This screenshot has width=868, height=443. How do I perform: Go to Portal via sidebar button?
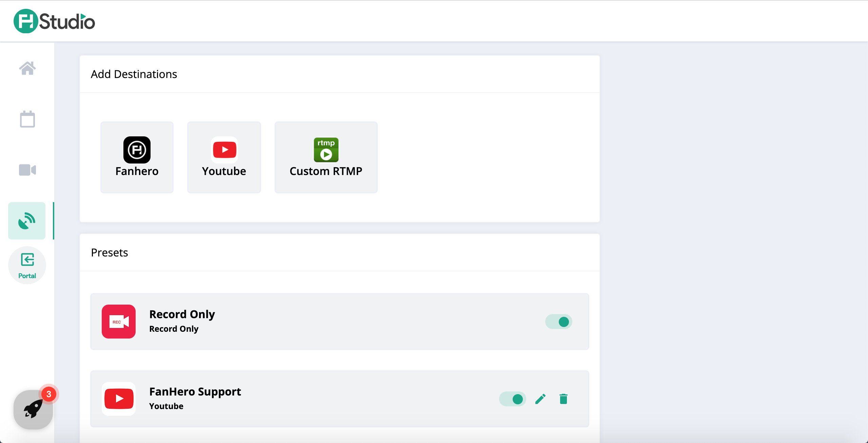point(27,265)
